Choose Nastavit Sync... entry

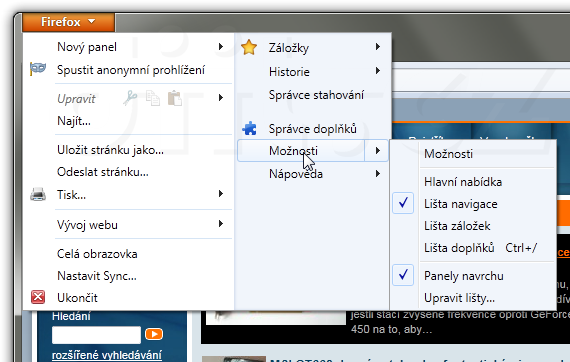pos(97,276)
